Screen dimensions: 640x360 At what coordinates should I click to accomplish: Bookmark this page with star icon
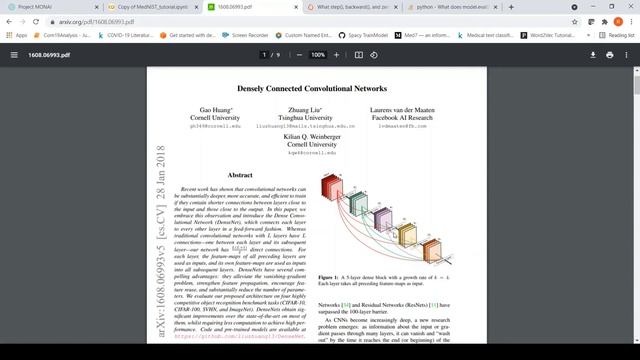(x=575, y=22)
